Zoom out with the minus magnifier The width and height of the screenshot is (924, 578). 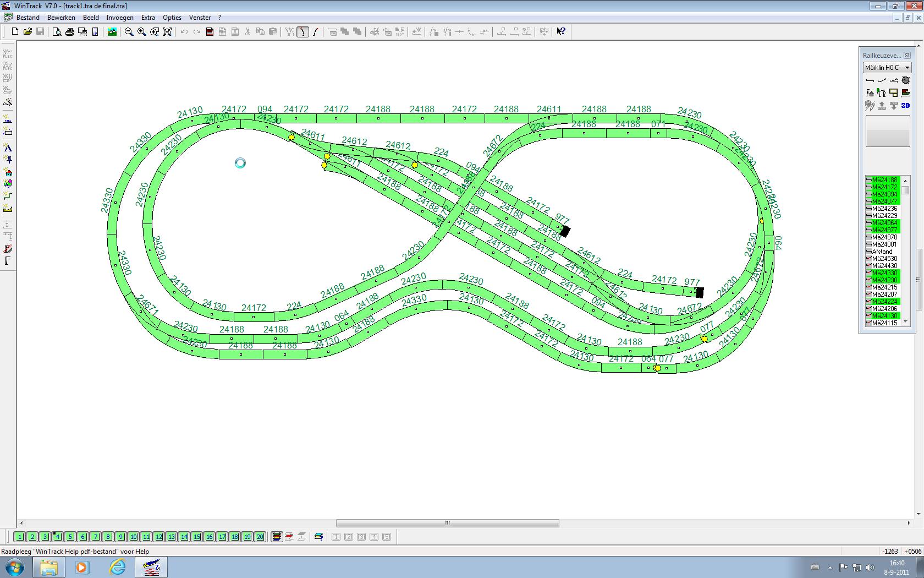pos(129,32)
